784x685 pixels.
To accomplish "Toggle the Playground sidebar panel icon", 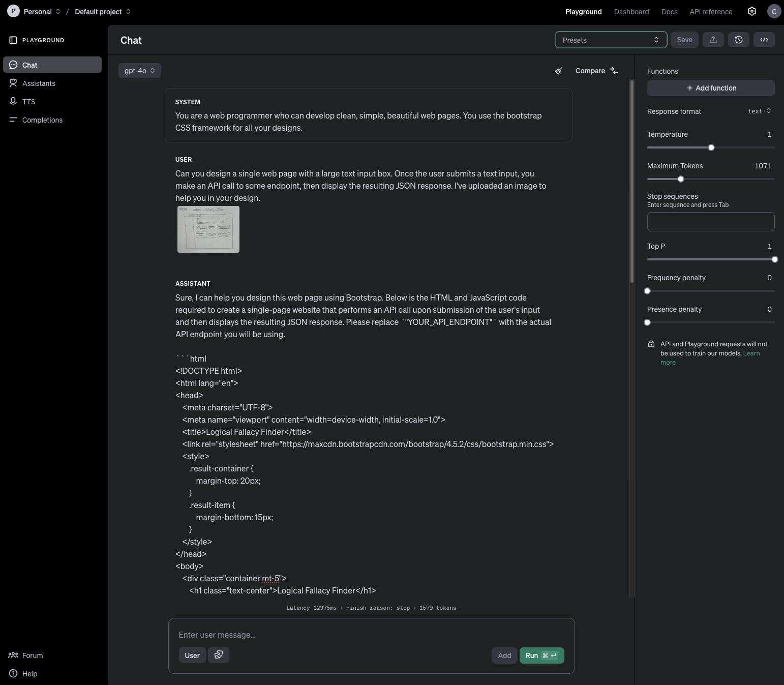I will (x=13, y=40).
